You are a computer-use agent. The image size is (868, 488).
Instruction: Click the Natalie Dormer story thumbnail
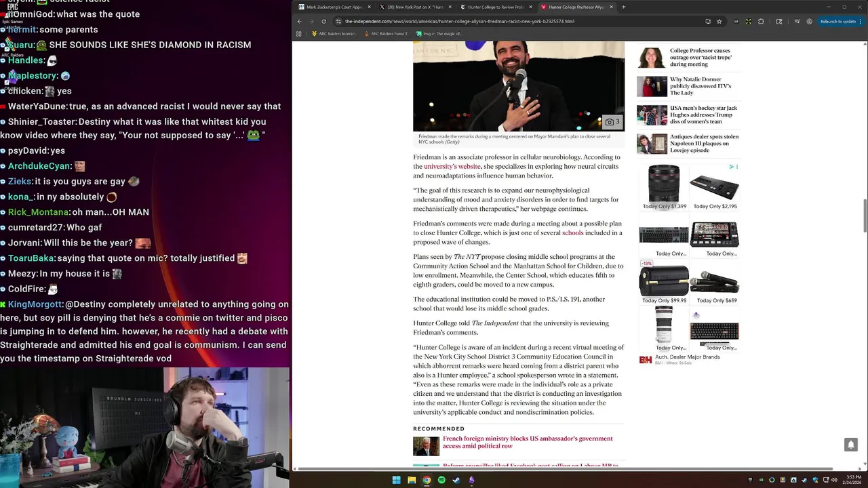pos(652,86)
